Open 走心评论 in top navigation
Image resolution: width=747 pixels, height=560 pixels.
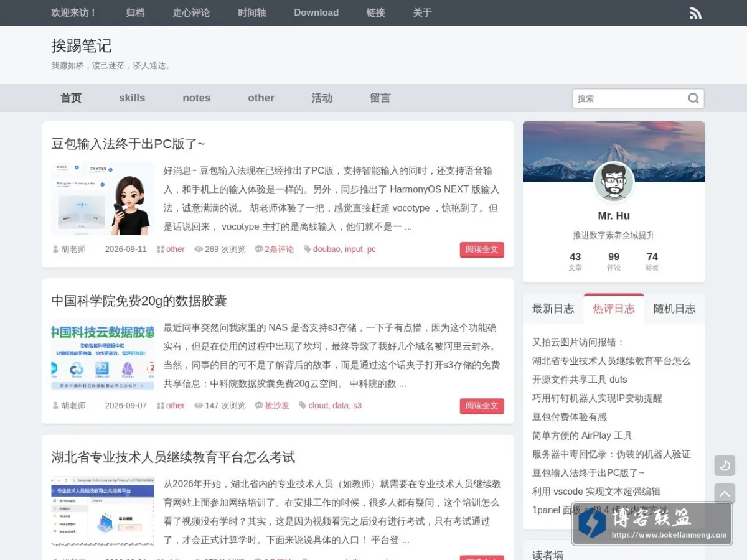click(x=191, y=12)
